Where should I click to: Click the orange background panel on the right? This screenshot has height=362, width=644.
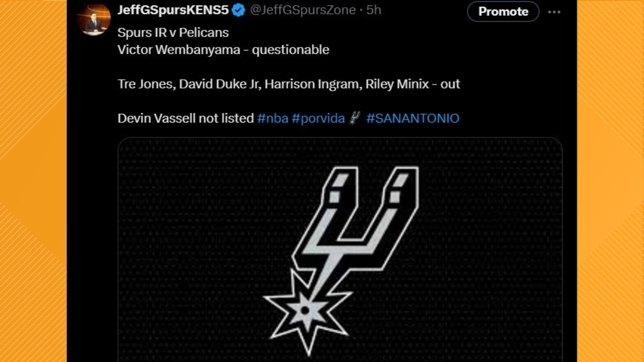click(610, 181)
